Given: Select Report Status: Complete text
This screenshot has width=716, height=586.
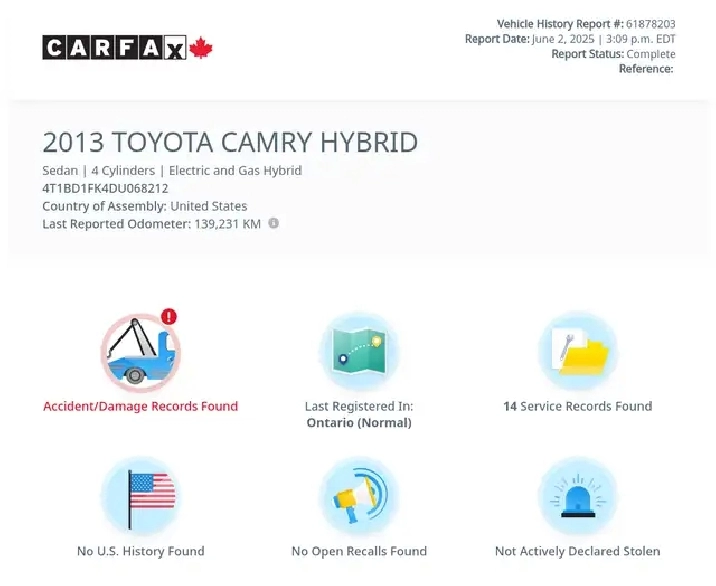Looking at the screenshot, I should pos(613,54).
